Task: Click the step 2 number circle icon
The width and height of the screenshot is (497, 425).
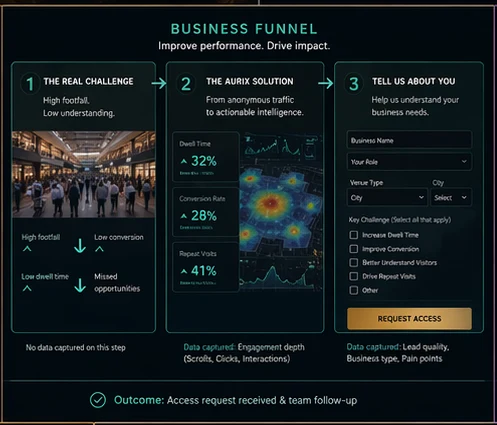Action: pyautogui.click(x=186, y=84)
